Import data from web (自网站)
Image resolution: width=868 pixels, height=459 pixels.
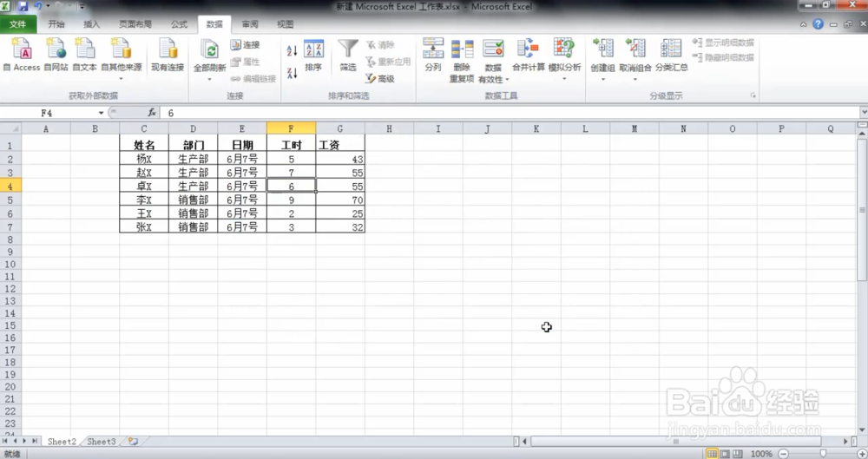click(56, 55)
